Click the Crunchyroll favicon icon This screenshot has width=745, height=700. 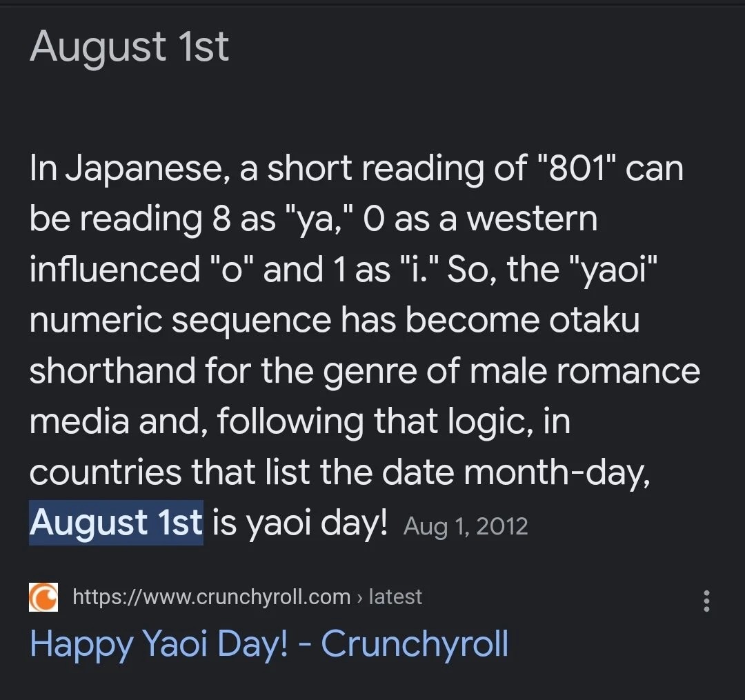43,597
